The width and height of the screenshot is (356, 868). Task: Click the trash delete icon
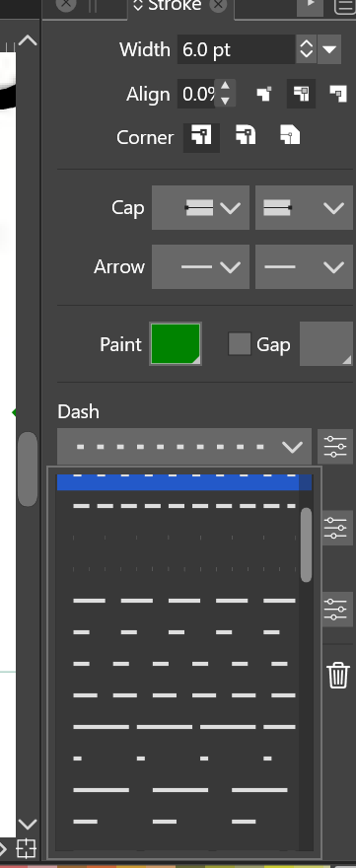click(x=337, y=676)
